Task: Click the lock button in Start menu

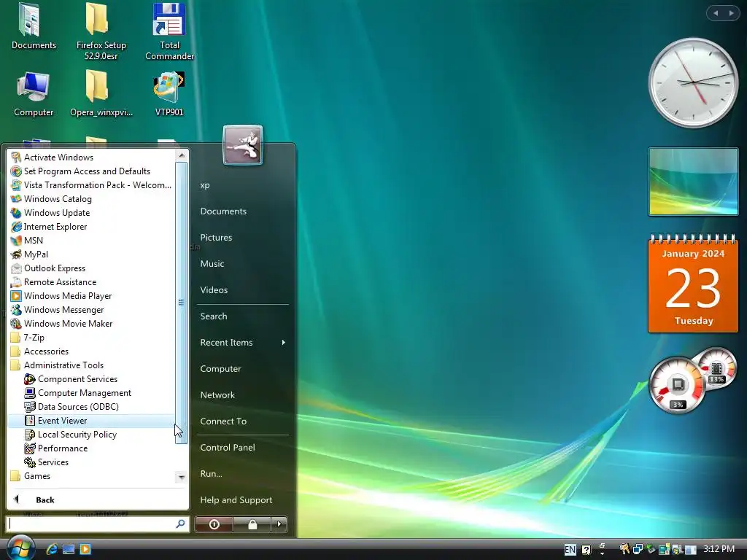Action: point(252,524)
